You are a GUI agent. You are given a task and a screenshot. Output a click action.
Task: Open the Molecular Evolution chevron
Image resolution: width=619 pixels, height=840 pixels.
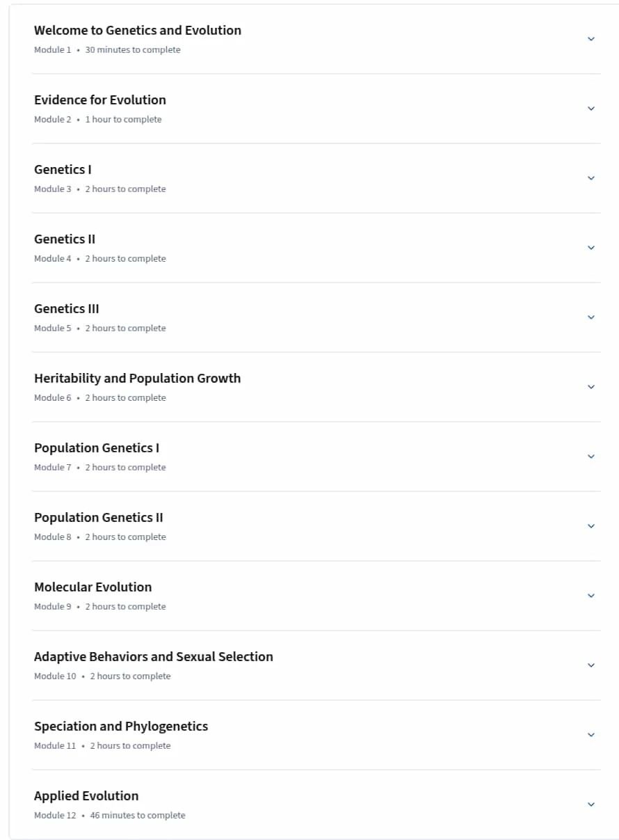click(591, 596)
